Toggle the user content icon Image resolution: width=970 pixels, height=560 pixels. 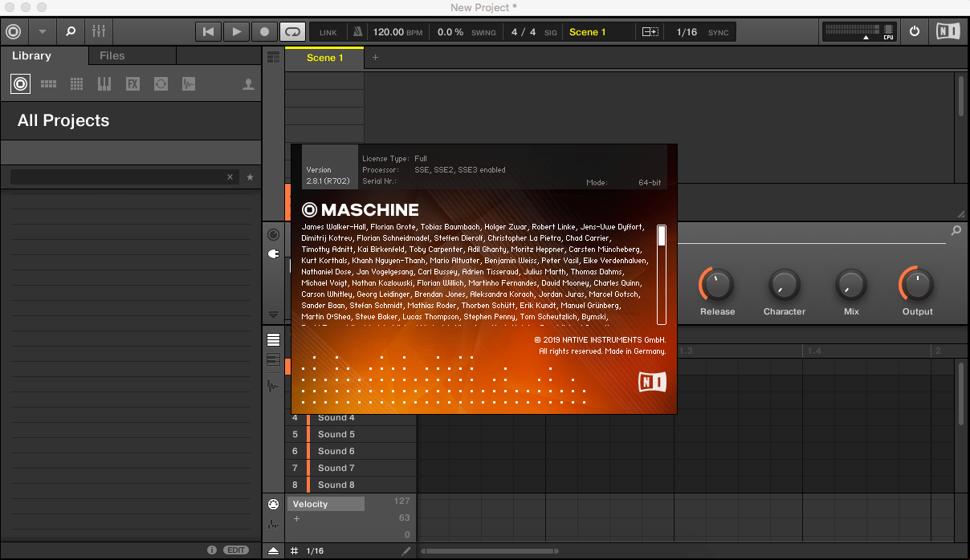[x=249, y=83]
